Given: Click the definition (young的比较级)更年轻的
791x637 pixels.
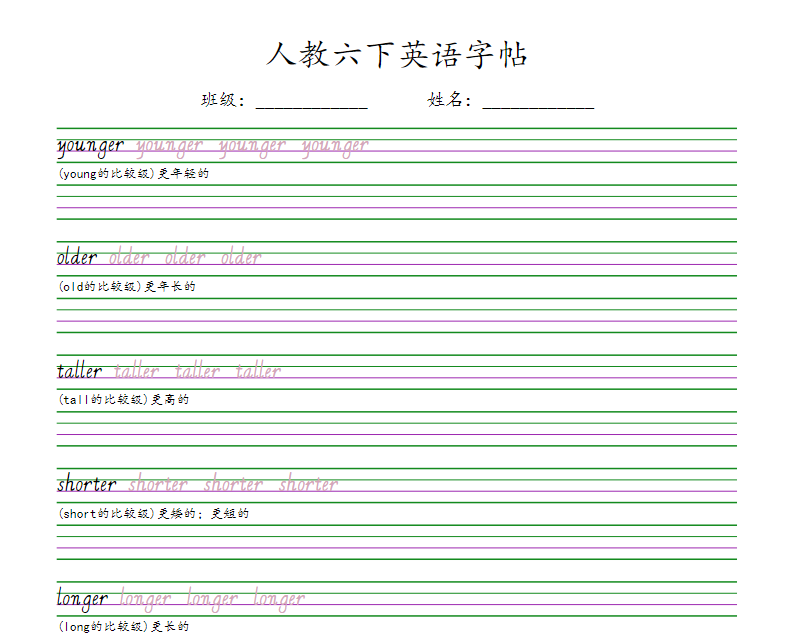Looking at the screenshot, I should coord(133,173).
